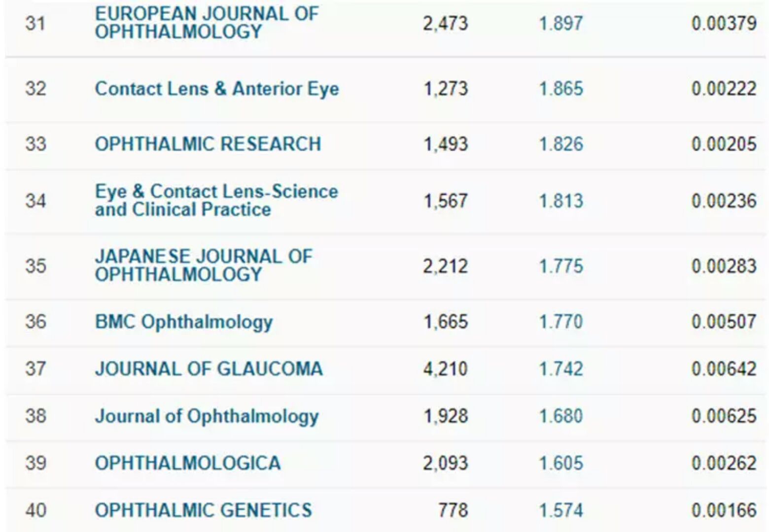769x532 pixels.
Task: Click the 1.680 impact factor value
Action: click(561, 416)
